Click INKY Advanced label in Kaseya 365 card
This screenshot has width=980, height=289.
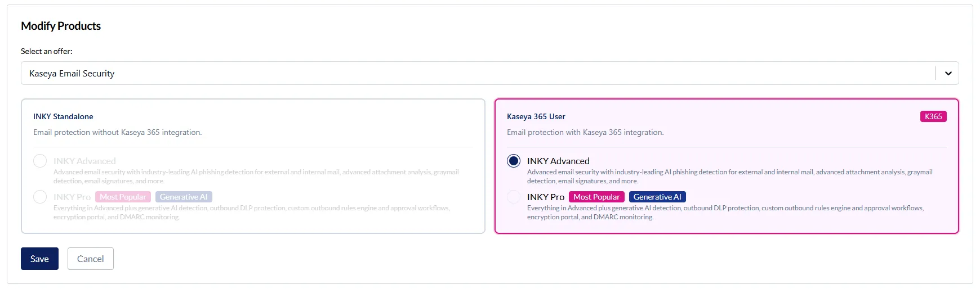point(558,161)
